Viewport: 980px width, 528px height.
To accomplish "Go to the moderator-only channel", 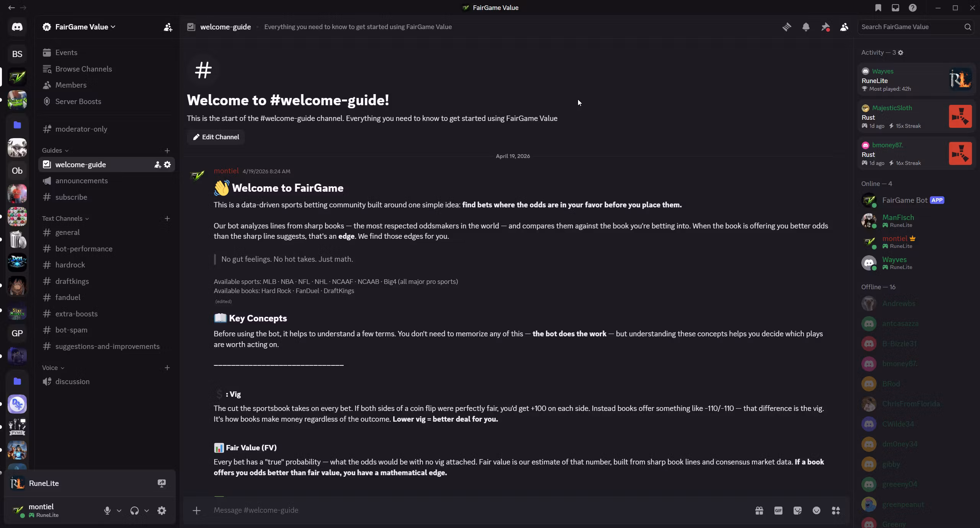I will pyautogui.click(x=106, y=129).
